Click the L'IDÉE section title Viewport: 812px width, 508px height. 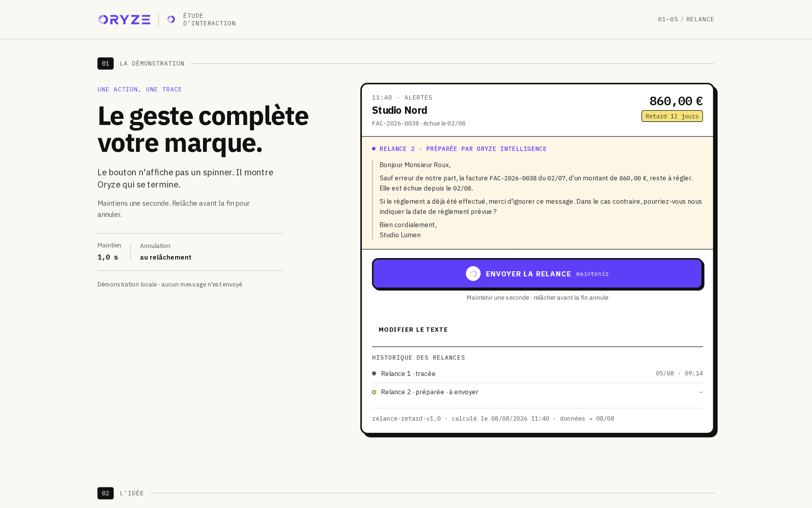(132, 493)
